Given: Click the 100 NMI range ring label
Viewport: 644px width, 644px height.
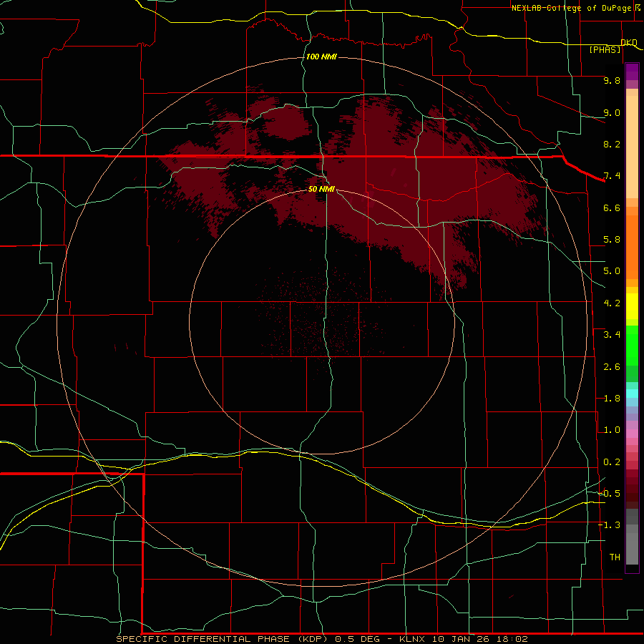Looking at the screenshot, I should (x=321, y=57).
